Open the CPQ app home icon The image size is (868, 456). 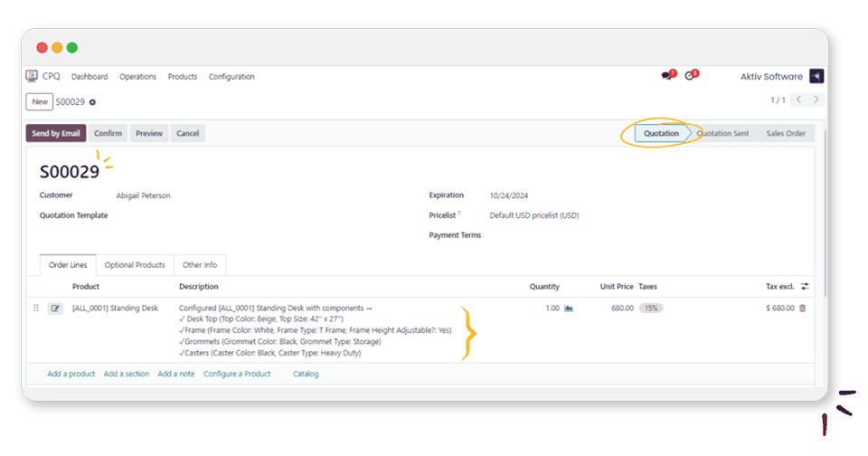[32, 77]
